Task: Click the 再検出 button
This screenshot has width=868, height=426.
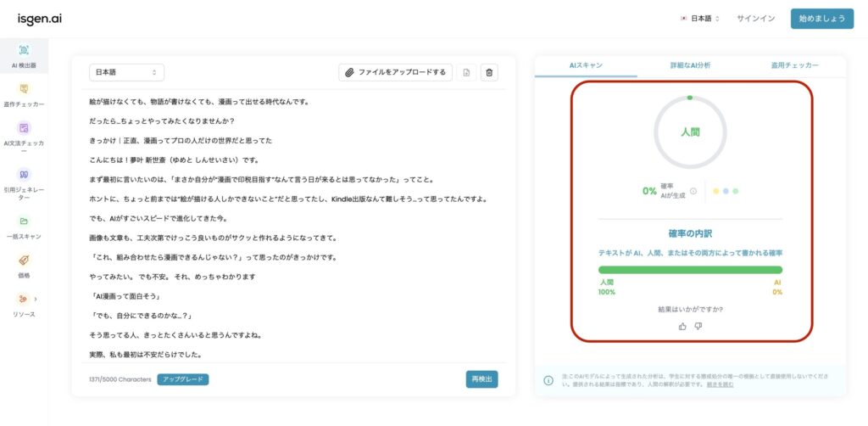Action: click(481, 379)
